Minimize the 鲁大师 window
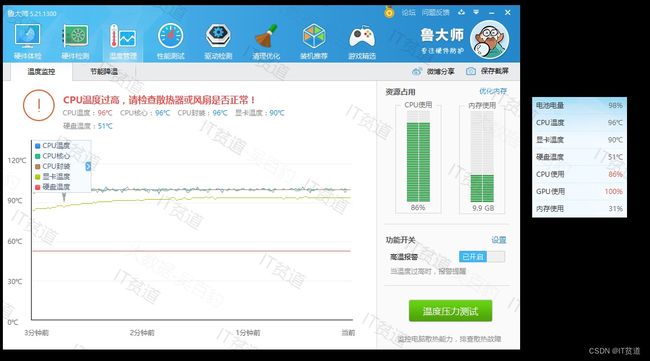Viewport: 650px width, 361px height. [492, 13]
